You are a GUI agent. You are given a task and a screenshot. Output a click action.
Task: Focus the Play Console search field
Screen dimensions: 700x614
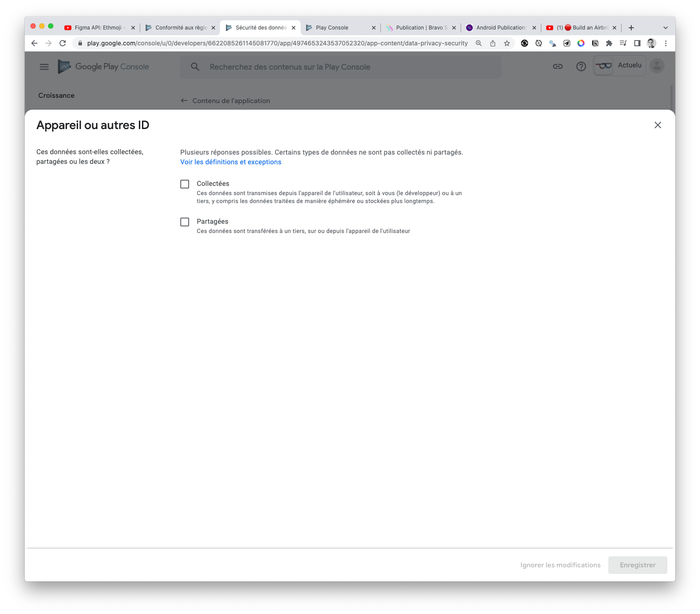341,67
